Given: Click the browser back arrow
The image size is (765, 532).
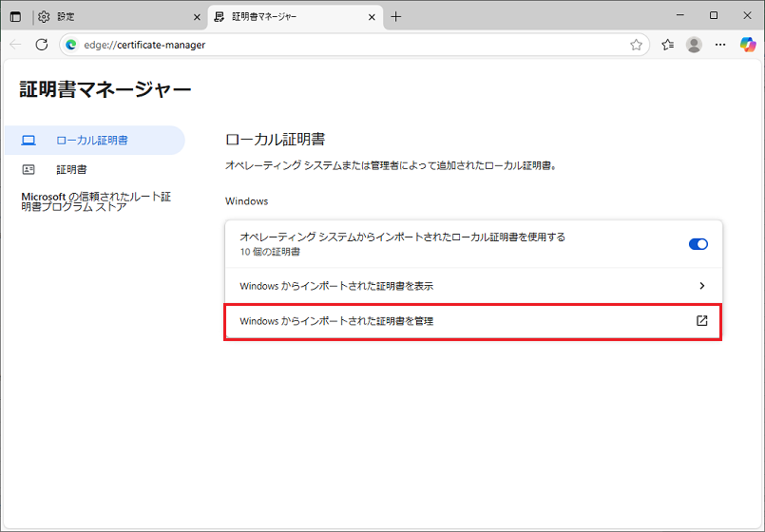Looking at the screenshot, I should 15,45.
